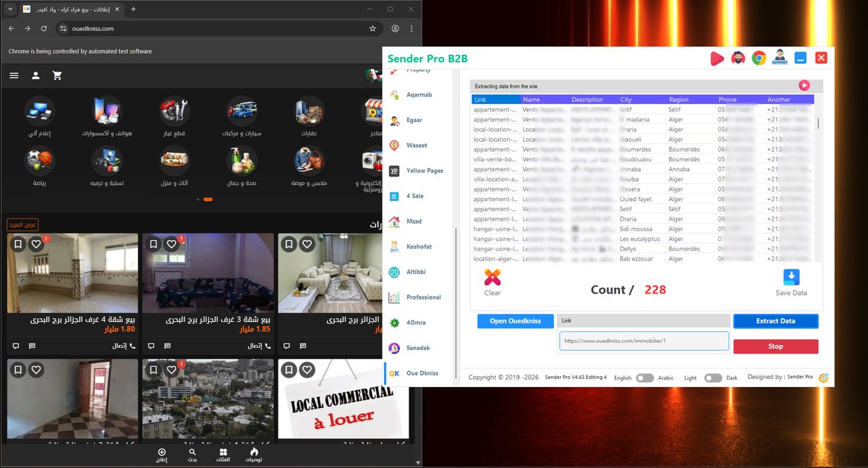868x468 pixels.
Task: Click the red Stop button
Action: pyautogui.click(x=775, y=346)
